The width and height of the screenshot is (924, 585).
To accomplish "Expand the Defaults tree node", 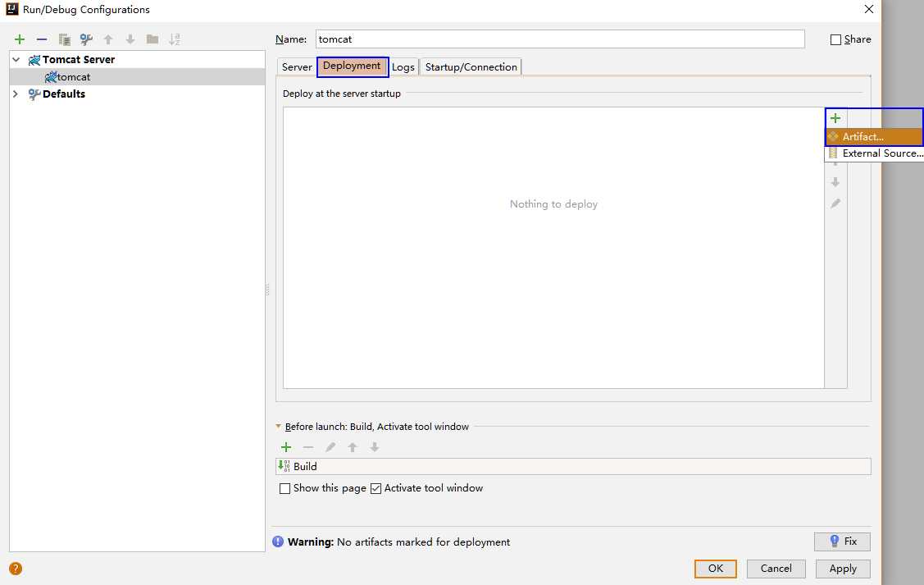I will tap(16, 94).
